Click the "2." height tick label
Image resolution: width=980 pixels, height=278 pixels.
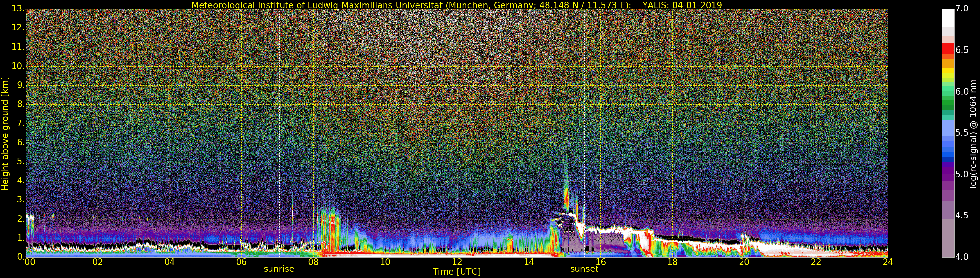pyautogui.click(x=21, y=218)
